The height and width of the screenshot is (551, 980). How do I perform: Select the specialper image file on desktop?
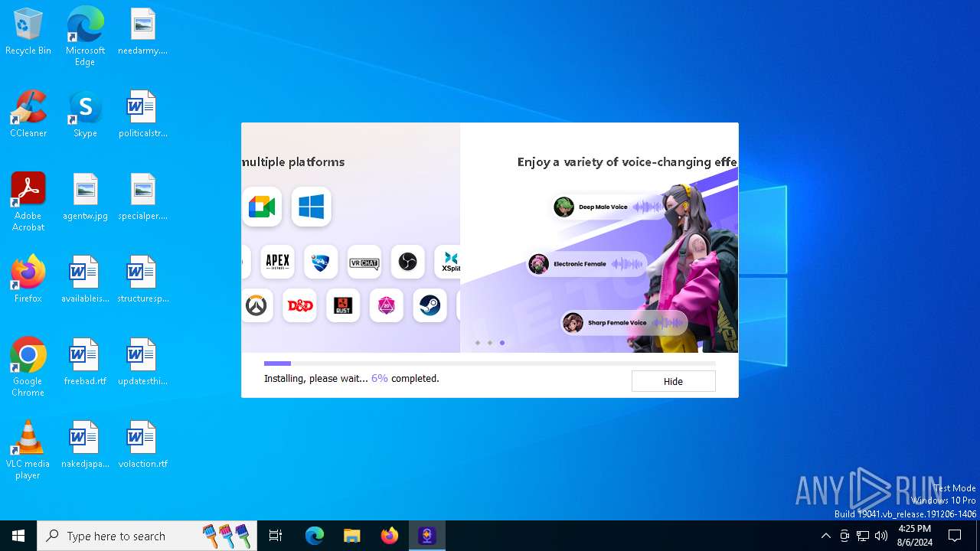[x=142, y=197]
